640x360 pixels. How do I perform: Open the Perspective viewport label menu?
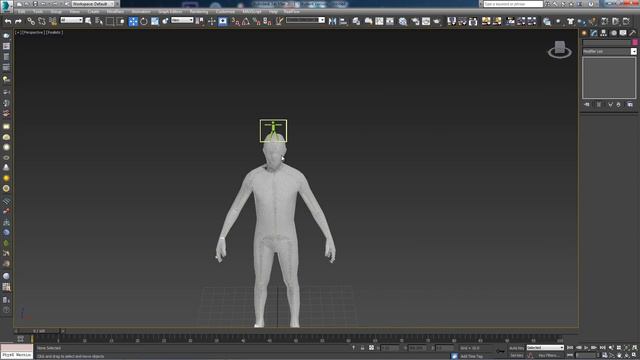coord(32,32)
